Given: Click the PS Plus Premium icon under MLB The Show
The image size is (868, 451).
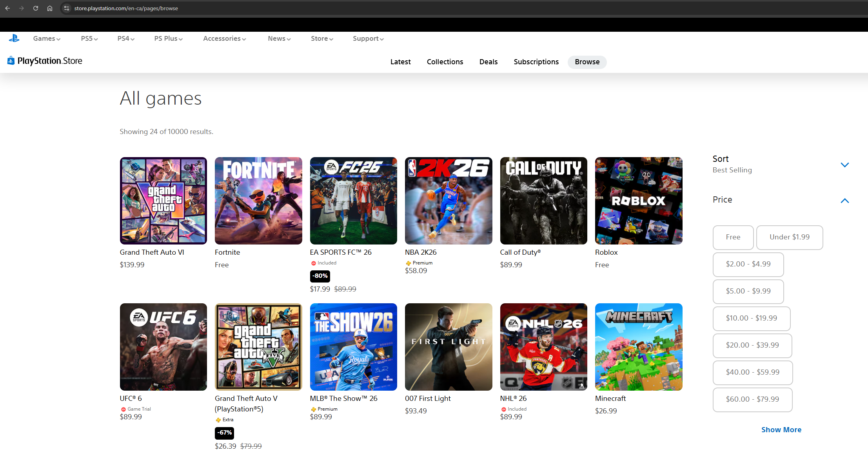Looking at the screenshot, I should pos(314,409).
